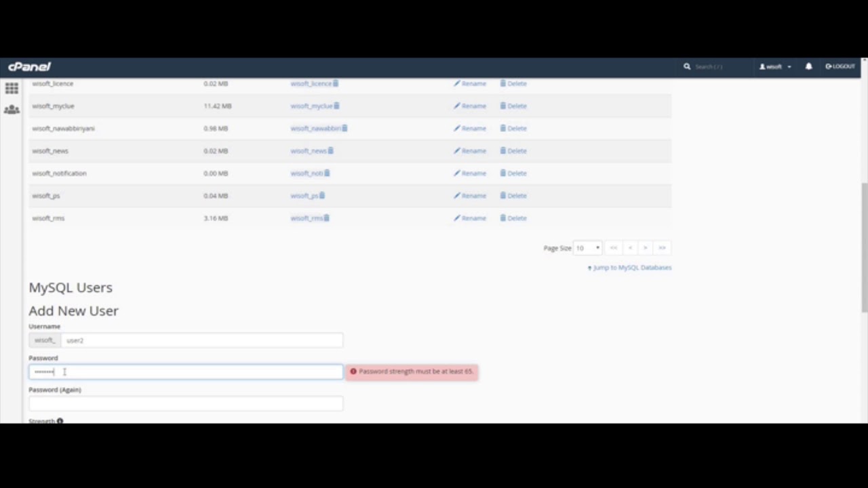868x488 pixels.
Task: Delete the wisoft_myclue database
Action: [513, 106]
